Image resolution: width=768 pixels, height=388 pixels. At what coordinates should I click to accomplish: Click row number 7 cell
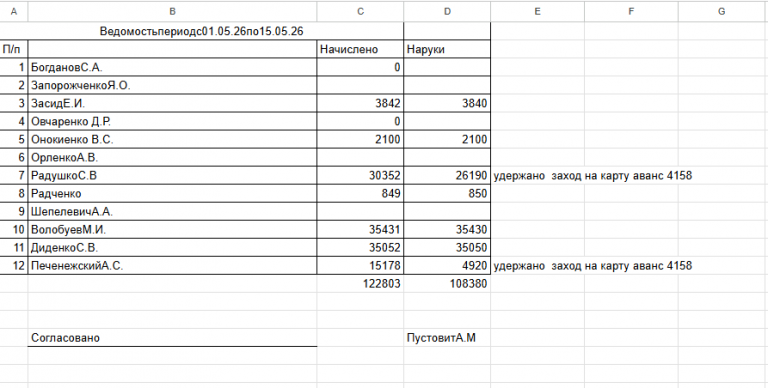tap(14, 175)
